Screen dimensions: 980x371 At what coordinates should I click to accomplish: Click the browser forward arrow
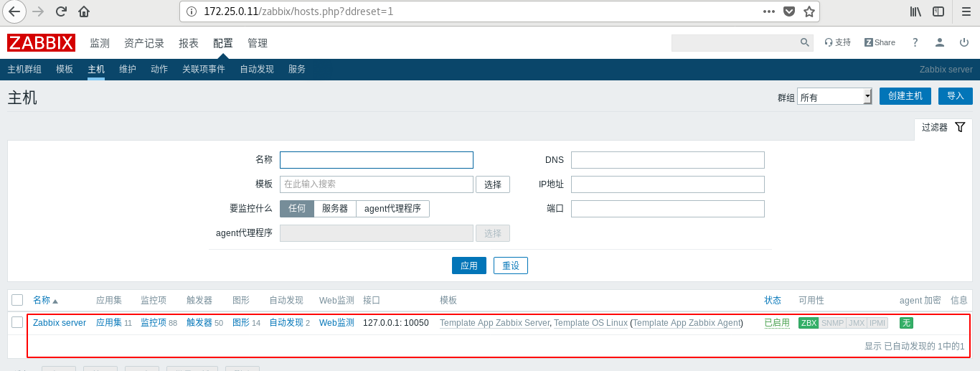tap(38, 11)
